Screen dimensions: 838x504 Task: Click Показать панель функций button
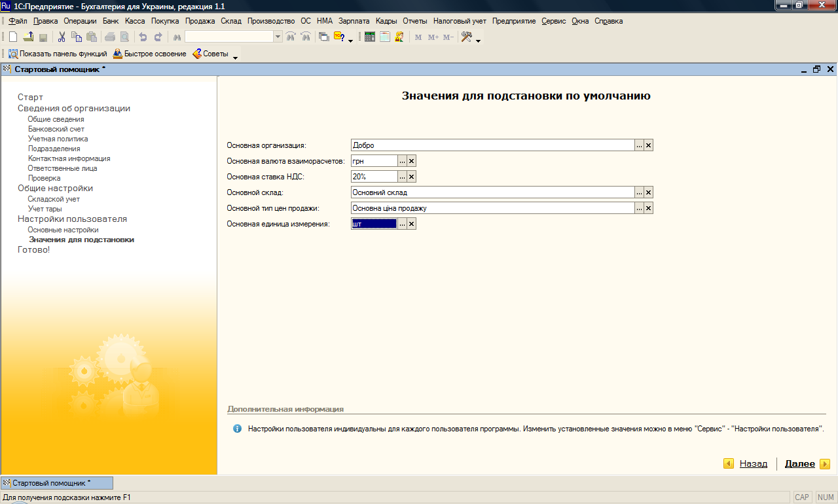point(58,54)
